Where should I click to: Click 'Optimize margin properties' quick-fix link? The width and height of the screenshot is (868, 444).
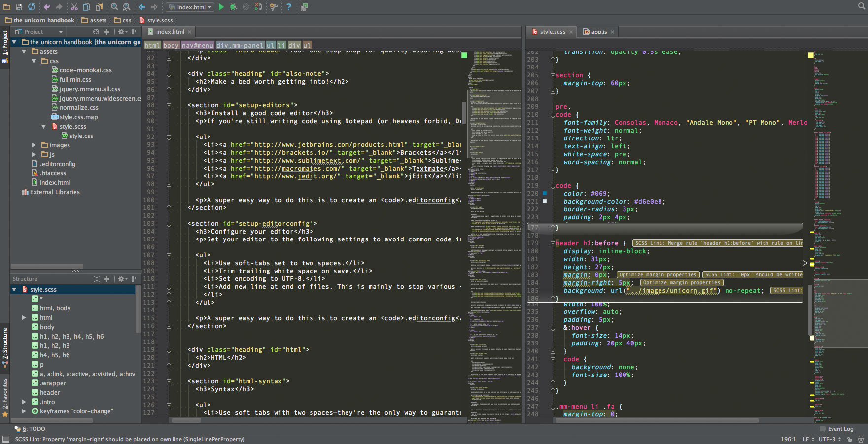658,274
